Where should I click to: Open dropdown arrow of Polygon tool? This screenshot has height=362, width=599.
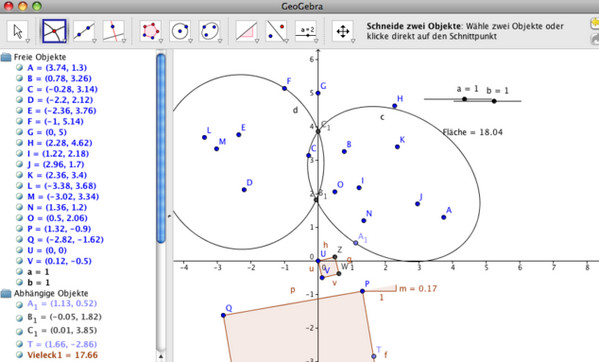click(160, 40)
